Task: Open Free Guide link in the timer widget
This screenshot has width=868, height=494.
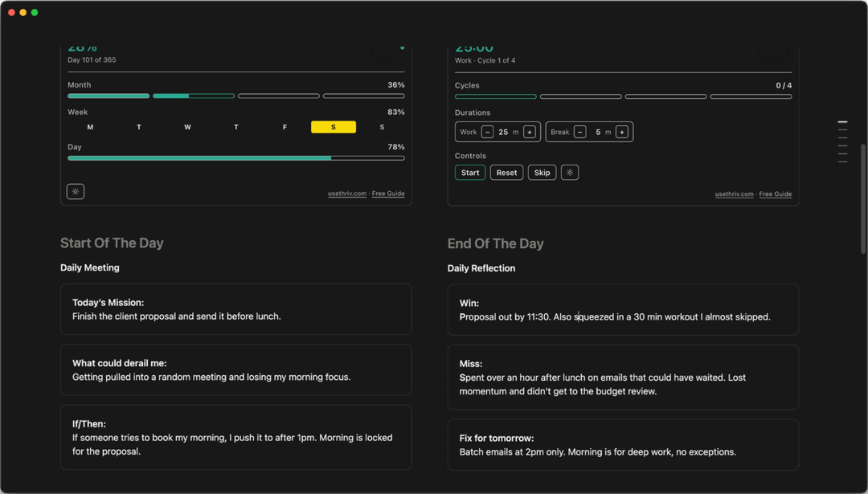Action: pyautogui.click(x=776, y=194)
